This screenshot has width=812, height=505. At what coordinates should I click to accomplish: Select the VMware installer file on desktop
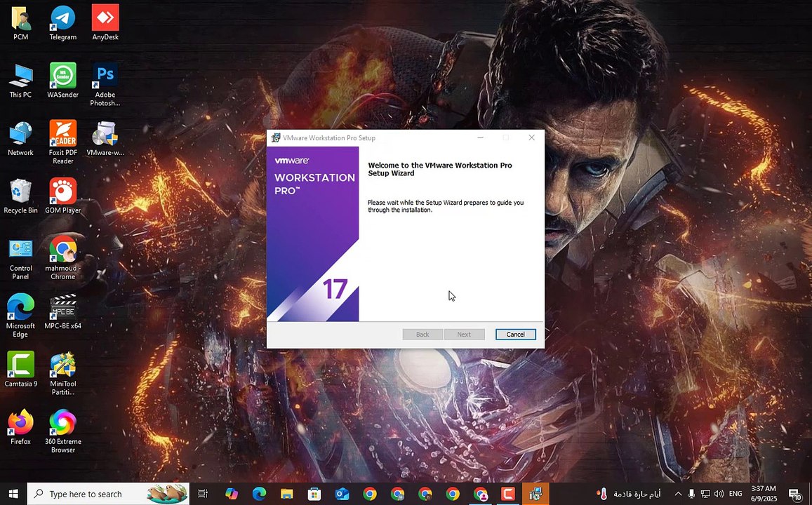coord(105,135)
